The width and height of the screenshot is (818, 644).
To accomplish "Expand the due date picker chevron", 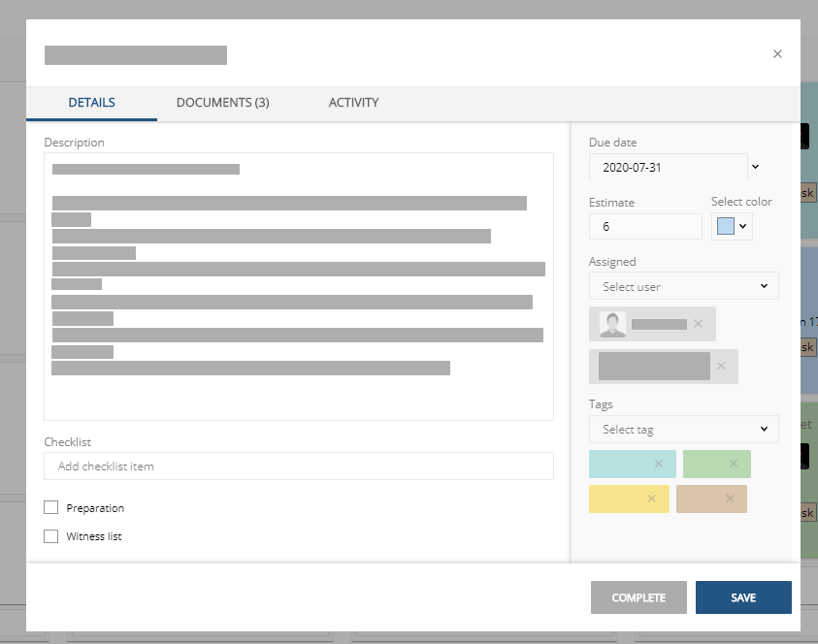I will 755,167.
